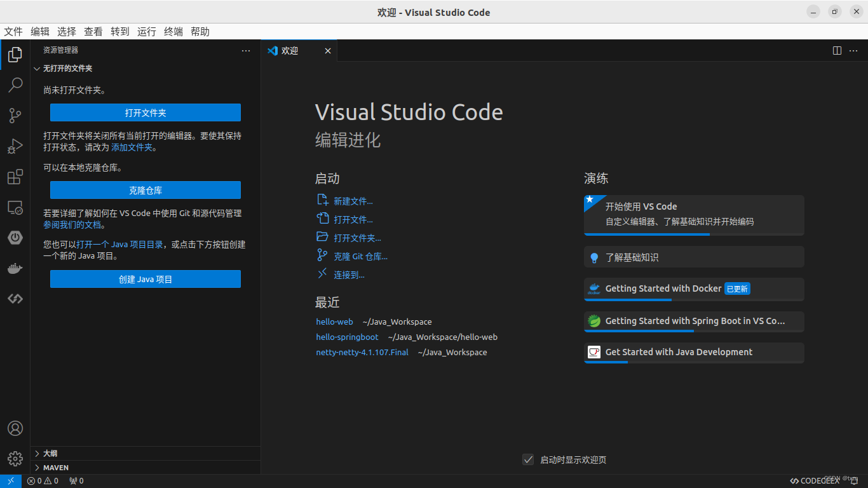Close the Welcome tab
The height and width of the screenshot is (488, 868).
(x=328, y=51)
